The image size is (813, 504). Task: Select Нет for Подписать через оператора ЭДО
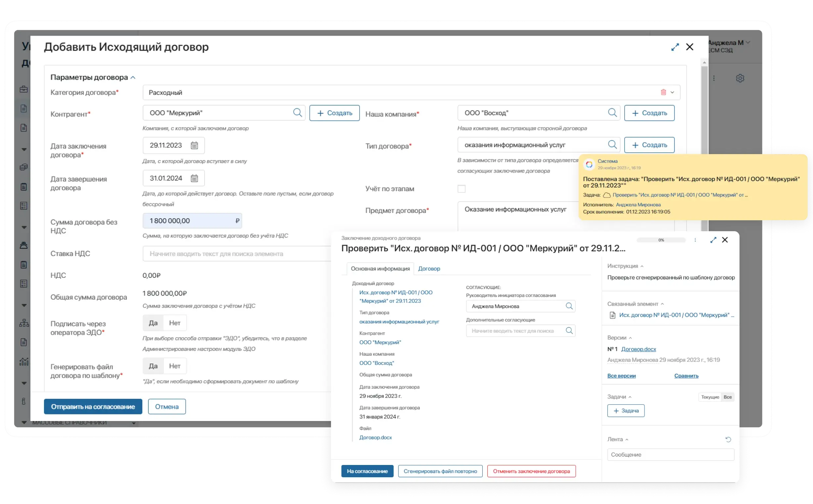[x=174, y=323]
